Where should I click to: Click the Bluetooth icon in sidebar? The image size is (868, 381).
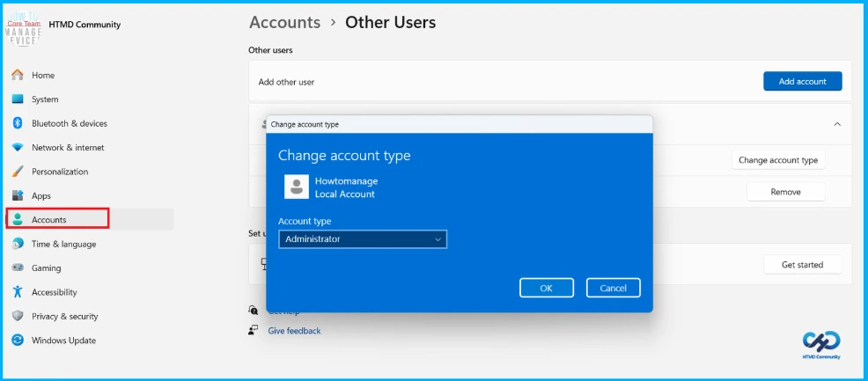[18, 123]
